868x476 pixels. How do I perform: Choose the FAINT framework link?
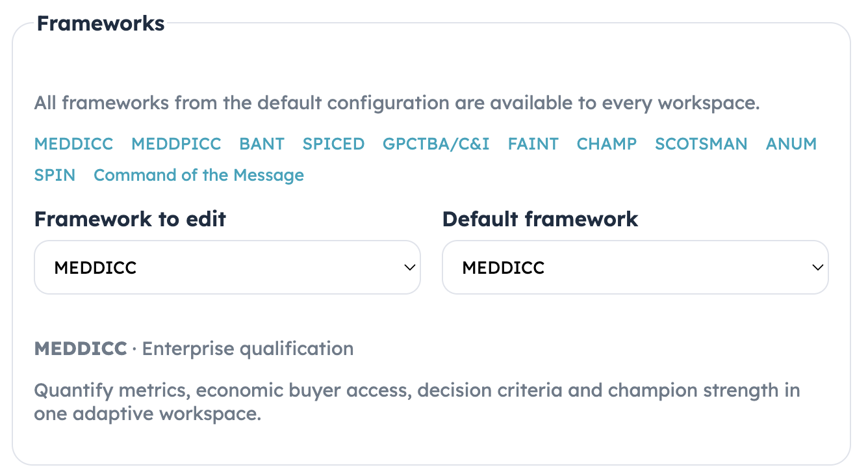[533, 144]
